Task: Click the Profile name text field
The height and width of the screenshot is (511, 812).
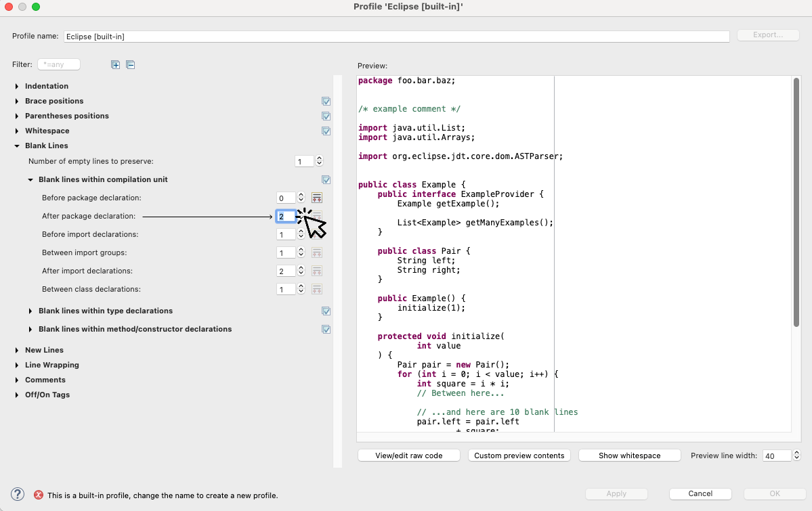Action: (397, 37)
